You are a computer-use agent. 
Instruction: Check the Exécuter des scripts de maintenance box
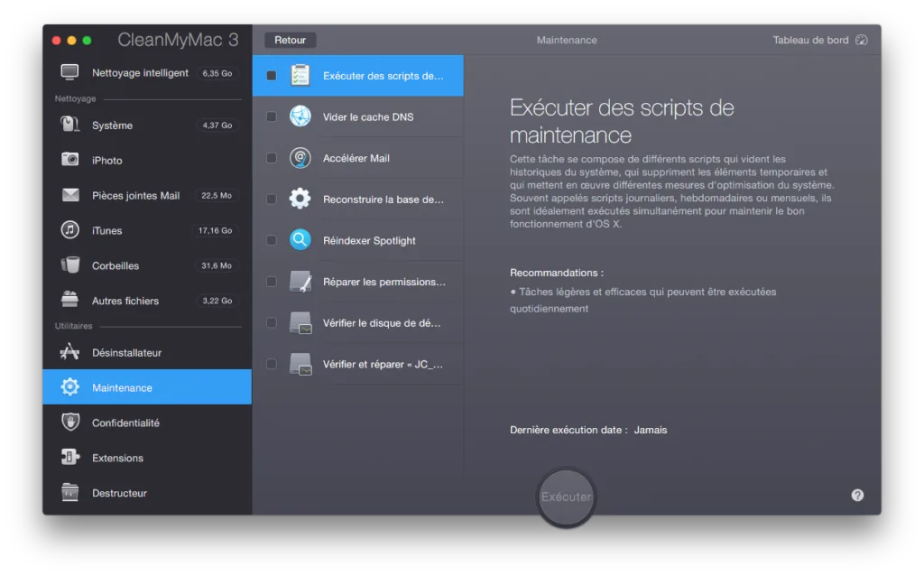tap(271, 76)
